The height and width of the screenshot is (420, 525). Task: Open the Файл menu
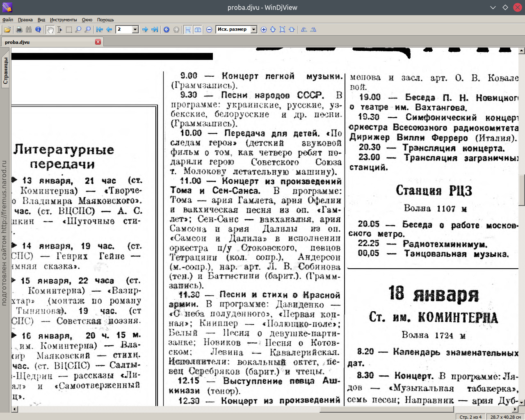coord(8,20)
